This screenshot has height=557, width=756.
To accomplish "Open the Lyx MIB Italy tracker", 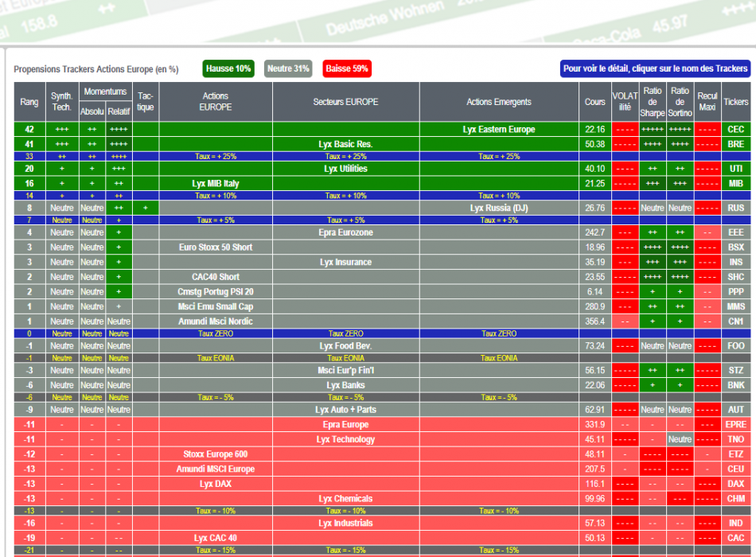I will (215, 184).
